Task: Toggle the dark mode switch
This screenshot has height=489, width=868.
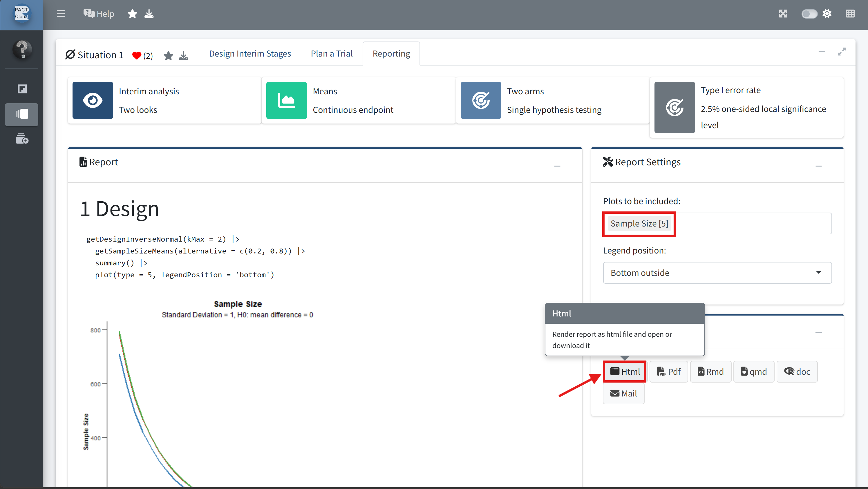Action: [809, 14]
